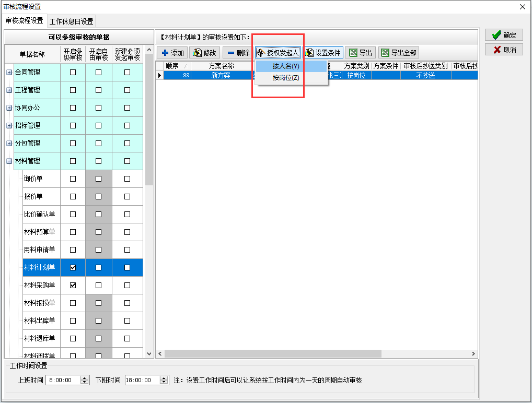532x403 pixels.
Task: Collapse the 材料管理 tree node
Action: click(x=8, y=161)
